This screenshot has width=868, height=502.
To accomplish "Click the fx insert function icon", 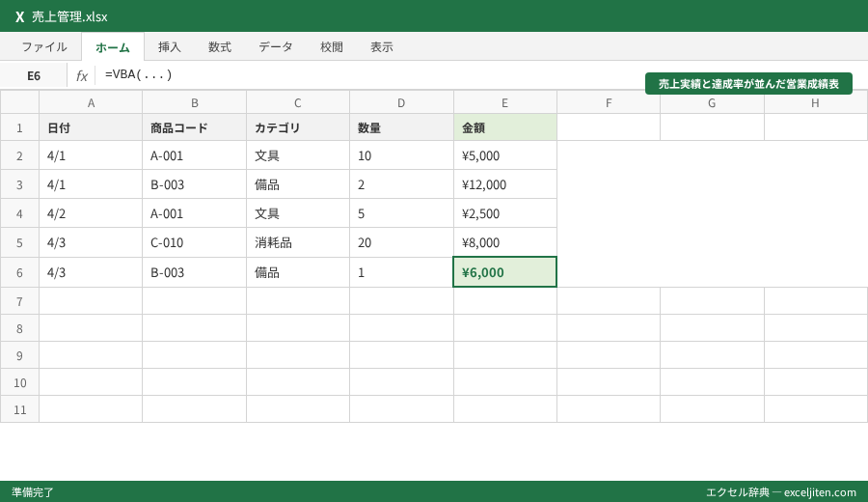I will [81, 75].
